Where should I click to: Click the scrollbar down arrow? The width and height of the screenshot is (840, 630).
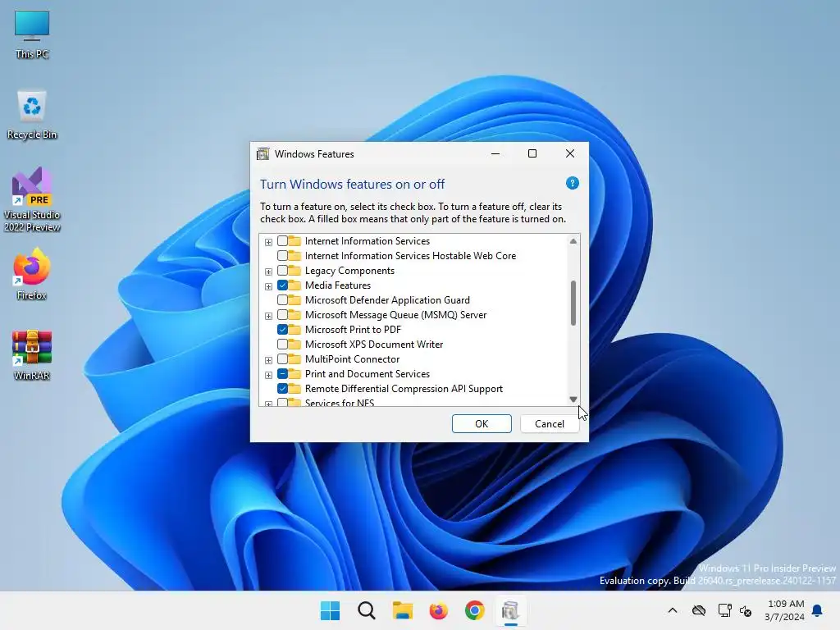tap(573, 399)
